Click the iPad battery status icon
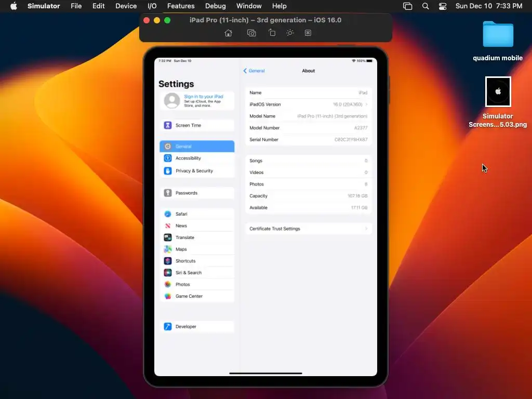 [x=369, y=61]
